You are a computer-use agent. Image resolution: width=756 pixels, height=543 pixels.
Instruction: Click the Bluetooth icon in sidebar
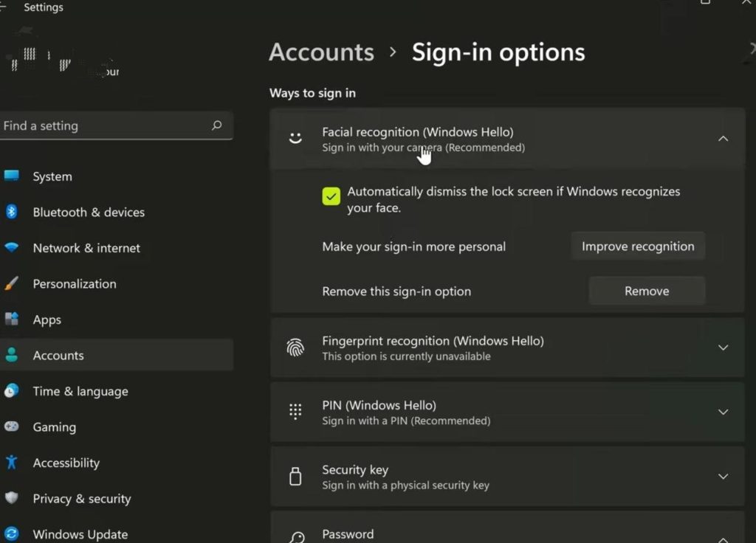coord(12,212)
